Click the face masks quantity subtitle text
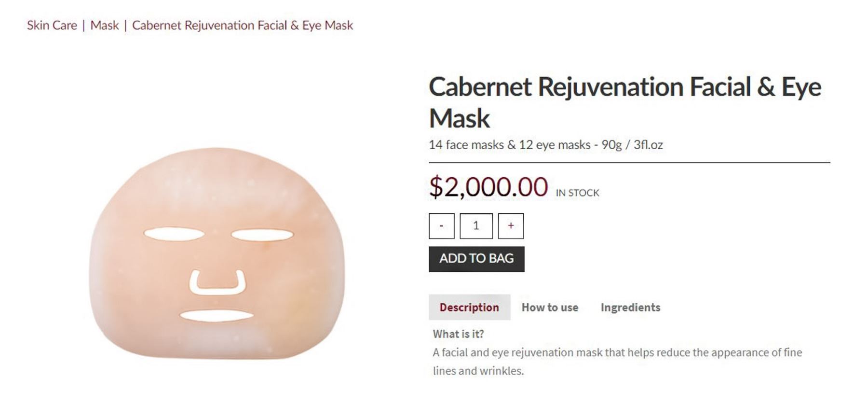 tap(545, 145)
